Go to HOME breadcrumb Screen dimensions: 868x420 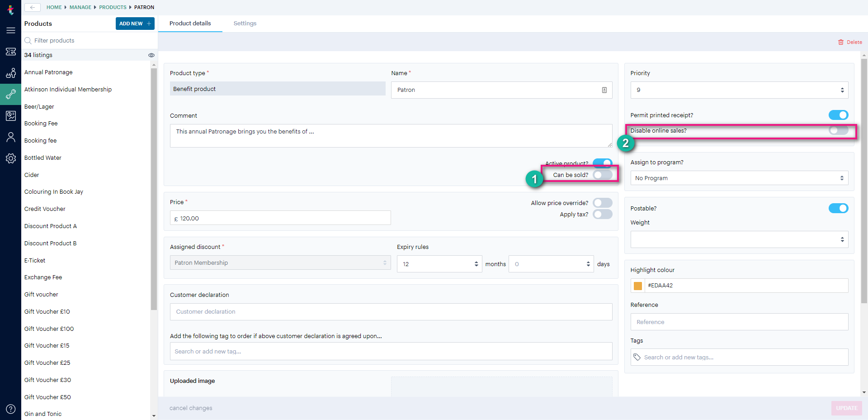click(54, 7)
